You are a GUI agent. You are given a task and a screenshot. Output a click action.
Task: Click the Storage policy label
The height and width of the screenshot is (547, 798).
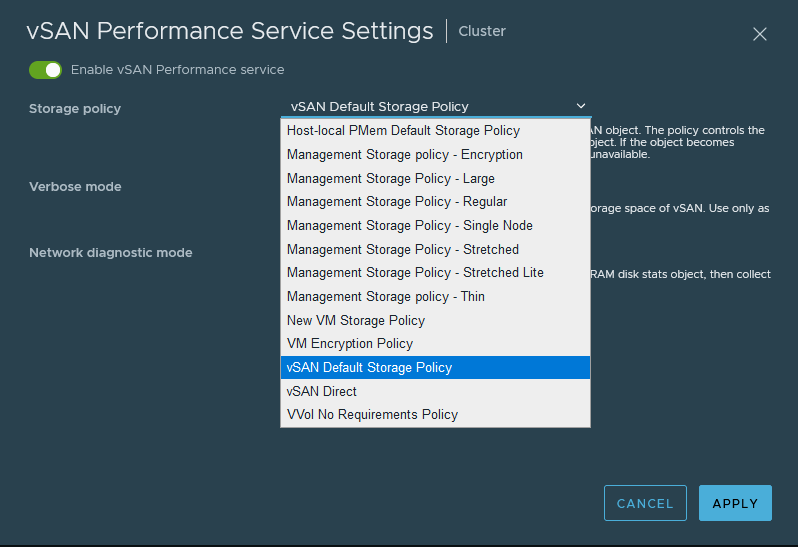(75, 109)
